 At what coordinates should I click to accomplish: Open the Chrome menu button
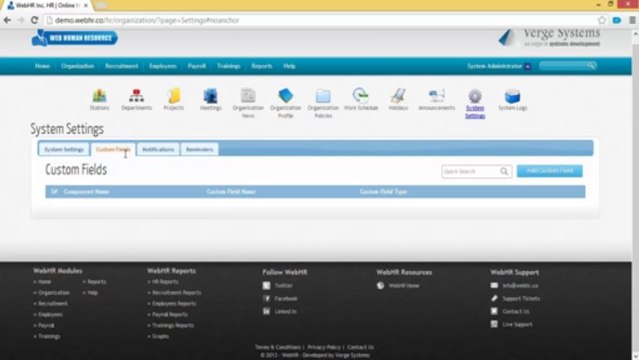[x=632, y=20]
